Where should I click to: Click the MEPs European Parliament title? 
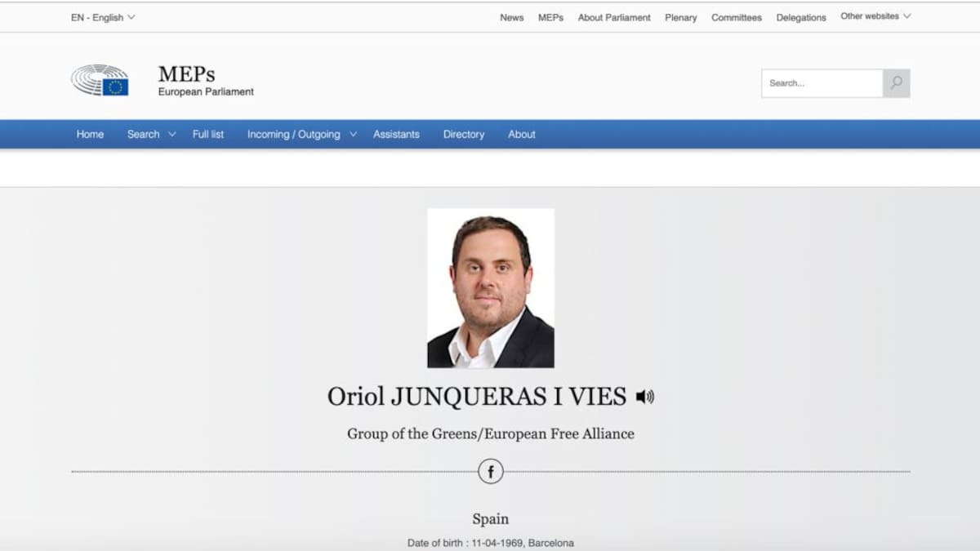(206, 81)
